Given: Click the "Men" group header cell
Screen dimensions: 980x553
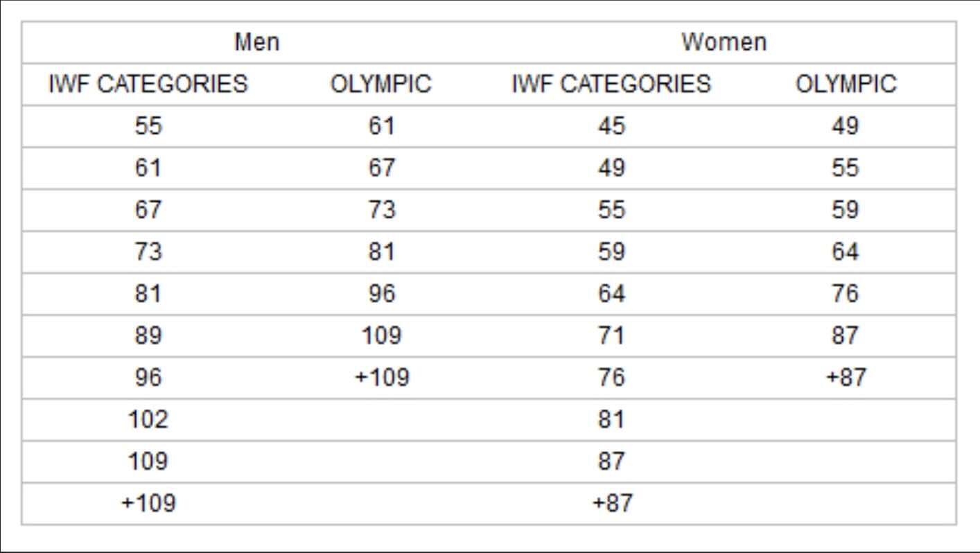Looking at the screenshot, I should [257, 42].
